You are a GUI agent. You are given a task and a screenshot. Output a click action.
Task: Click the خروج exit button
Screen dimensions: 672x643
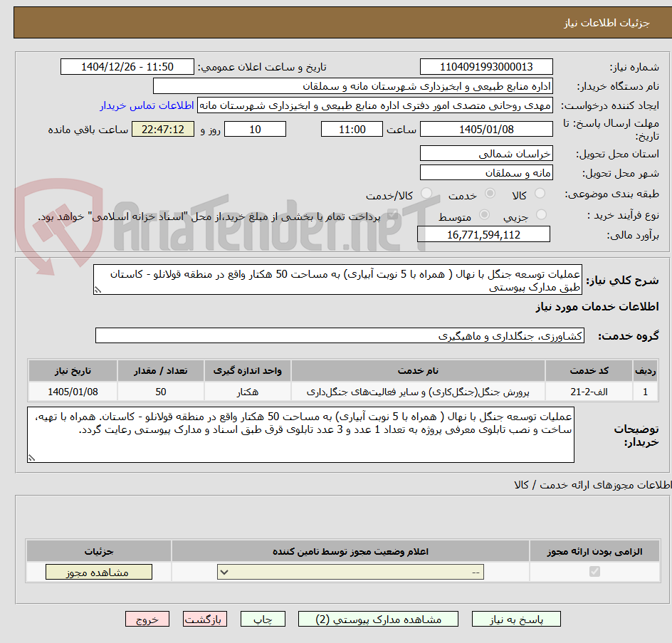(x=147, y=620)
